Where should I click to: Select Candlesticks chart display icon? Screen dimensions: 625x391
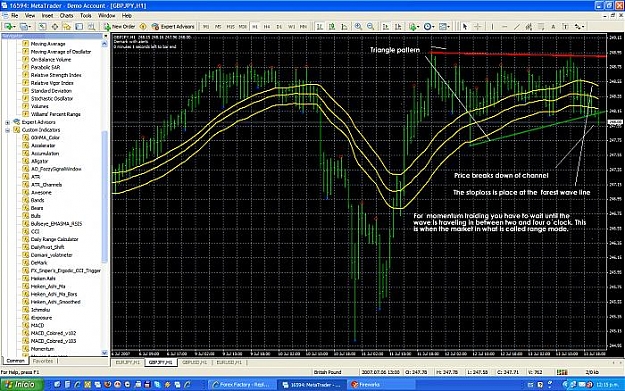click(x=332, y=27)
